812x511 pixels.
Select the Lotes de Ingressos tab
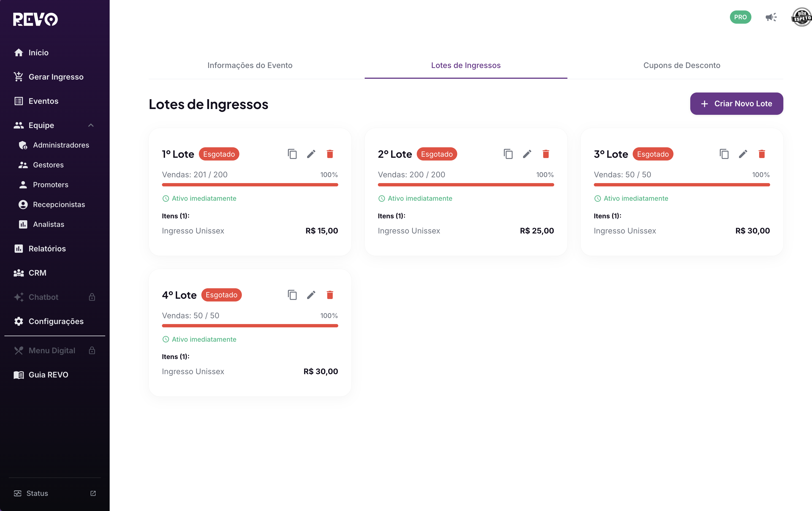466,66
